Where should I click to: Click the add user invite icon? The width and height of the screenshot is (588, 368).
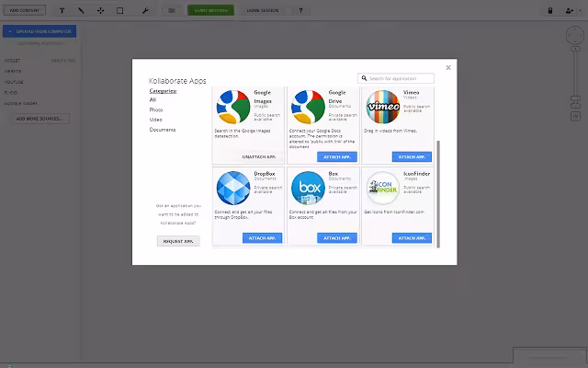pyautogui.click(x=570, y=10)
